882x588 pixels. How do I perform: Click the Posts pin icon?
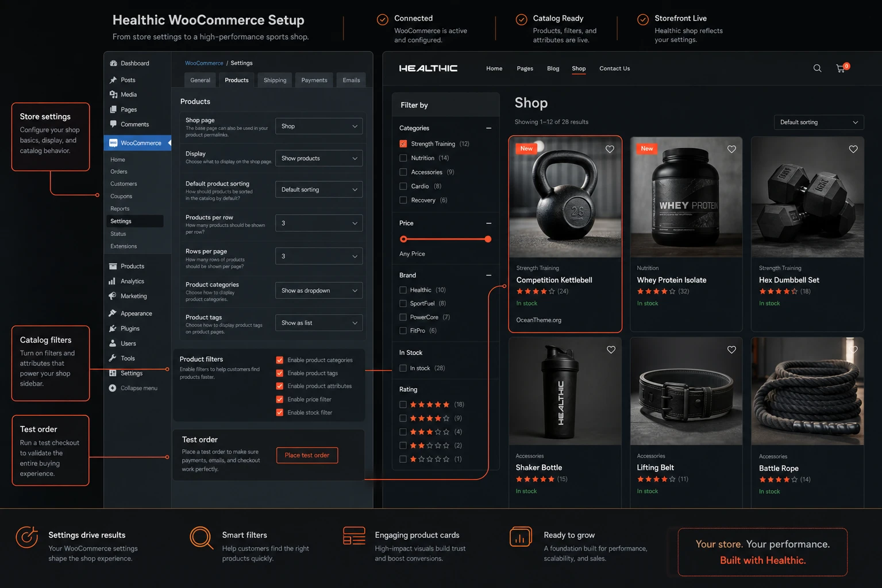pyautogui.click(x=113, y=80)
